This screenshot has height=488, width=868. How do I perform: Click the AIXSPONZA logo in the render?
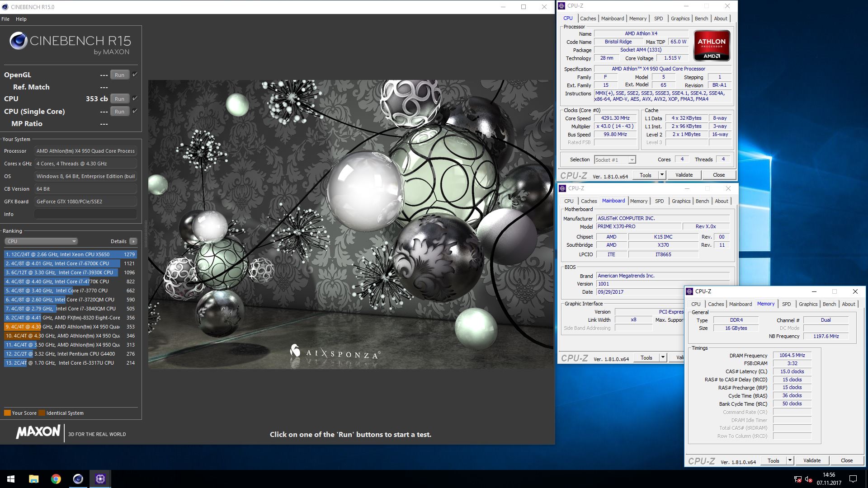tap(335, 352)
